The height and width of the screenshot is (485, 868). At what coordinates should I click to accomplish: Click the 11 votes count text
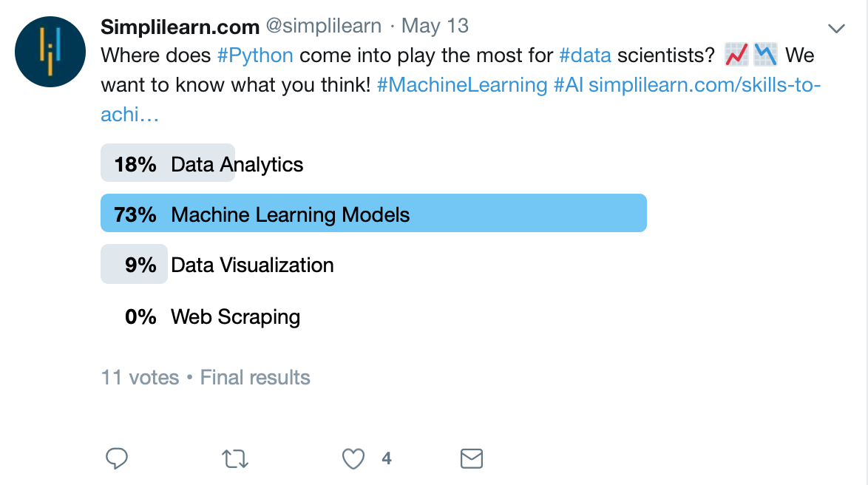pos(140,378)
